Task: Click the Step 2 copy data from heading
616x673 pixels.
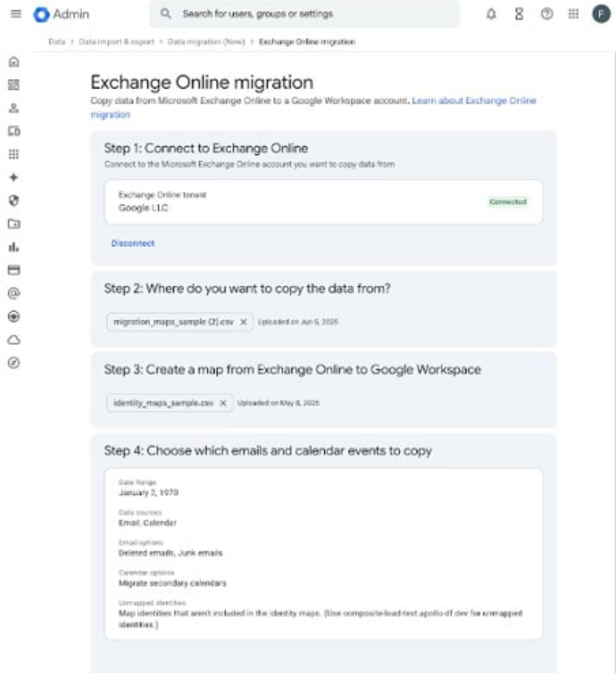Action: (248, 288)
